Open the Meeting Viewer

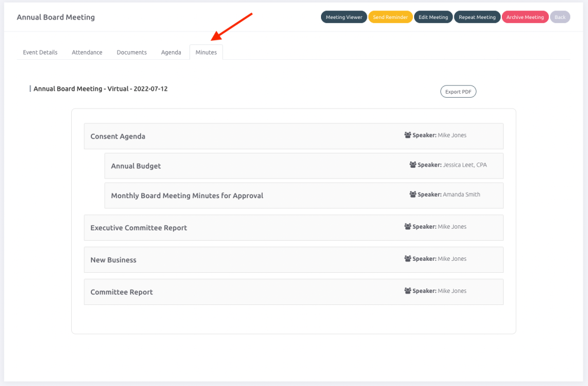pos(344,17)
